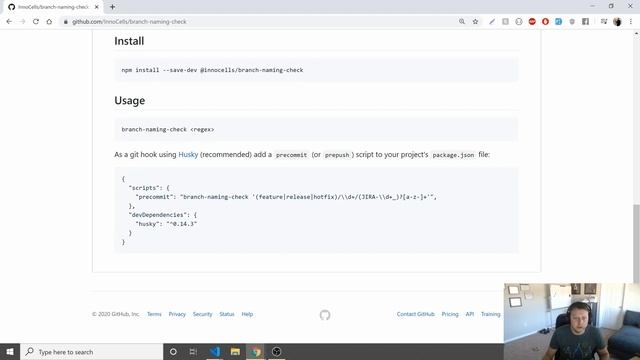640x360 pixels.
Task: Open a new browser tab
Action: (112, 7)
